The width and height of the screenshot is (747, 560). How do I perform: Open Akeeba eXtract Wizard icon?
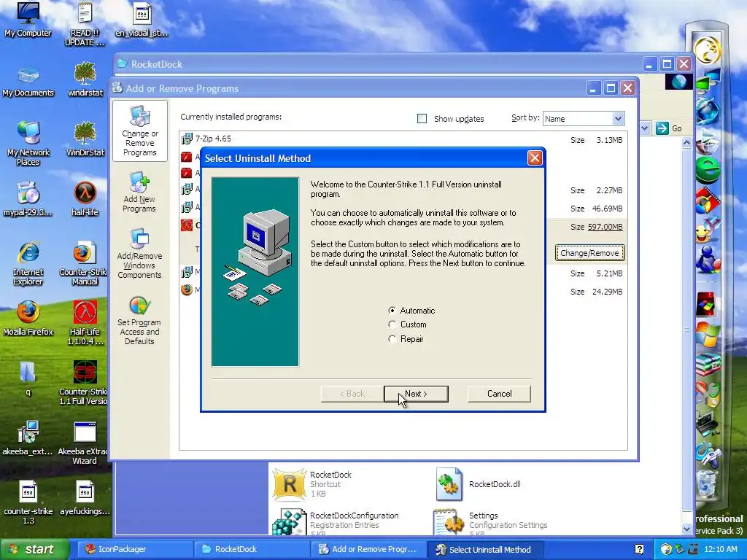point(85,443)
